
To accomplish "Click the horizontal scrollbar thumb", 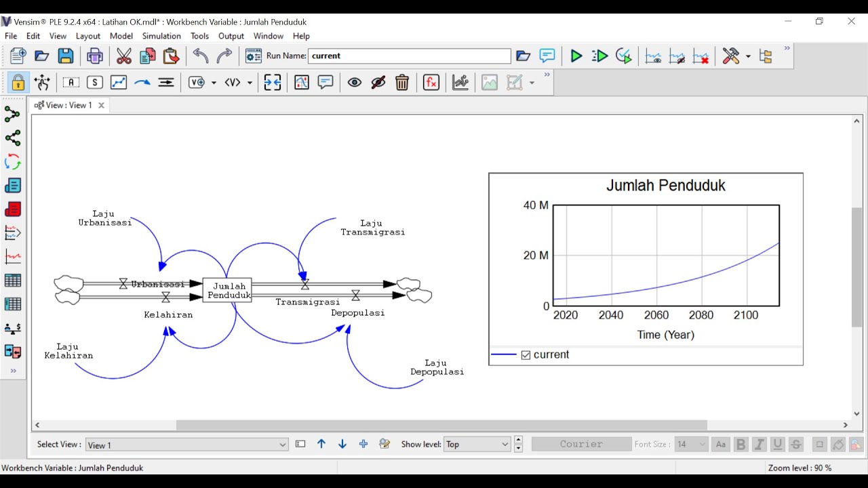I will click(441, 425).
